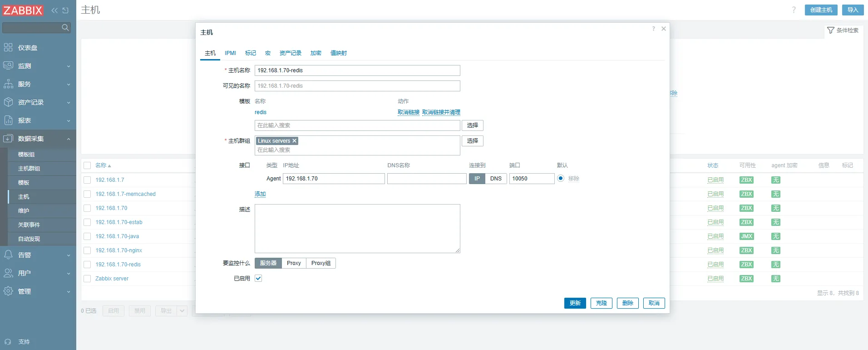This screenshot has width=868, height=350.
Task: Click the 资产记录 inventory icon
Action: pyautogui.click(x=8, y=102)
